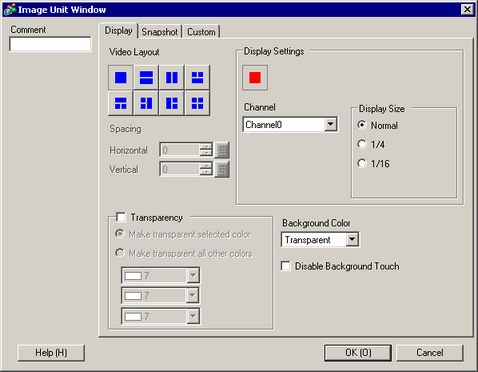The image size is (478, 372).
Task: Click the OK (O) button
Action: pyautogui.click(x=358, y=353)
